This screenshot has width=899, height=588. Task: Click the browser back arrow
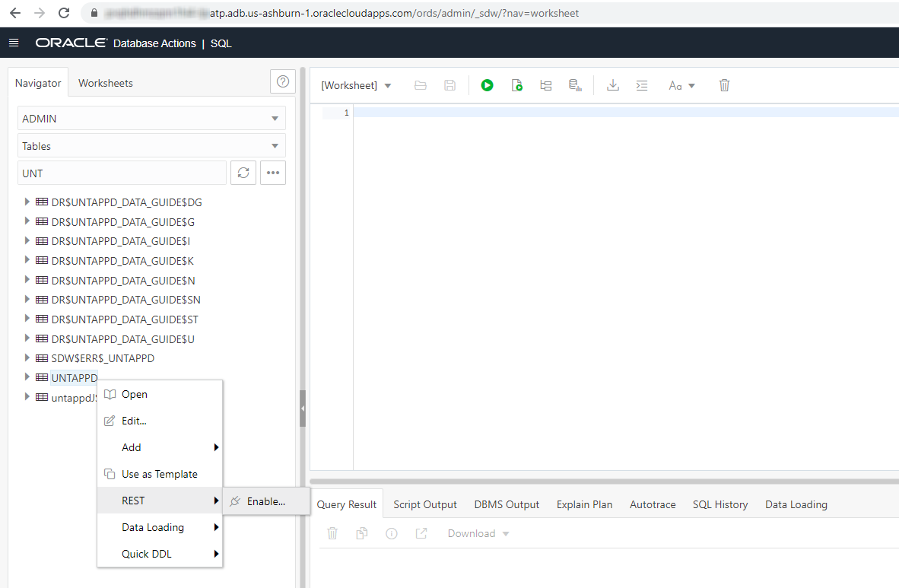coord(15,13)
